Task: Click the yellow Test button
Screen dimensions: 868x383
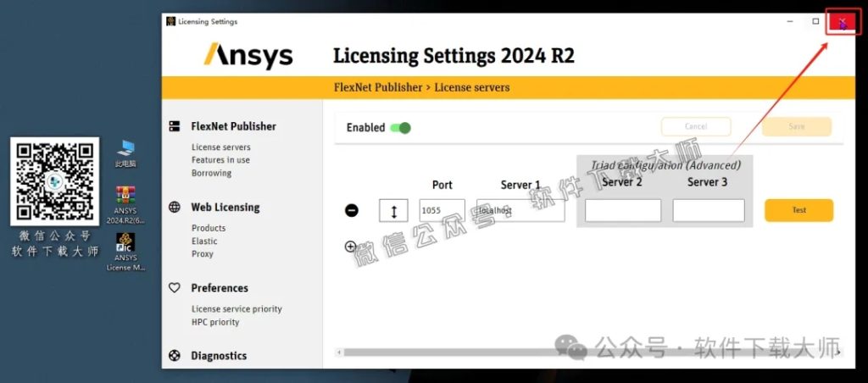Action: click(798, 210)
